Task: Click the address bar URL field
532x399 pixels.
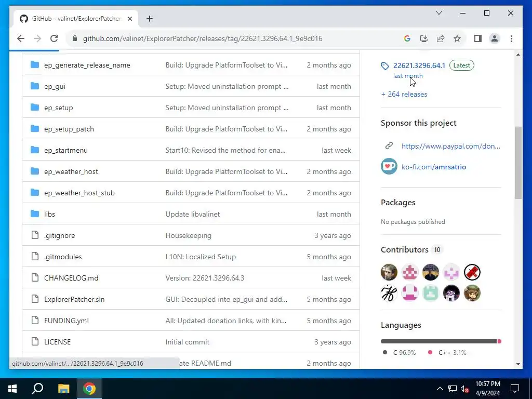Action: (x=203, y=38)
